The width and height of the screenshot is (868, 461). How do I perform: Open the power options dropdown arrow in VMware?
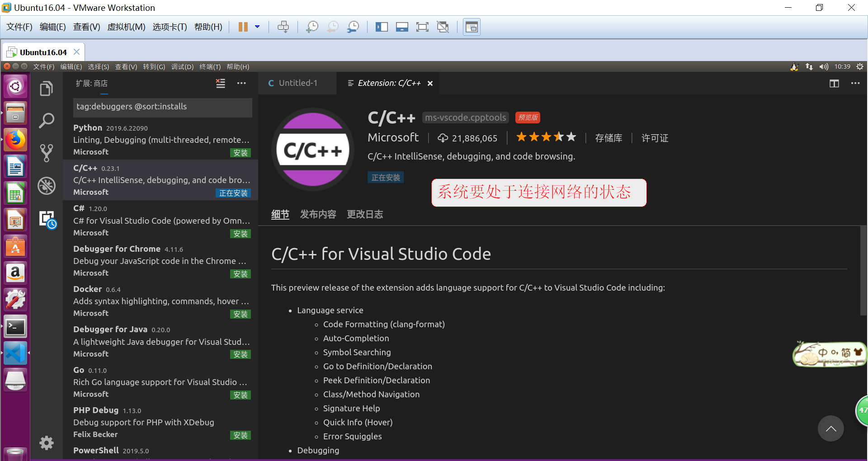257,27
